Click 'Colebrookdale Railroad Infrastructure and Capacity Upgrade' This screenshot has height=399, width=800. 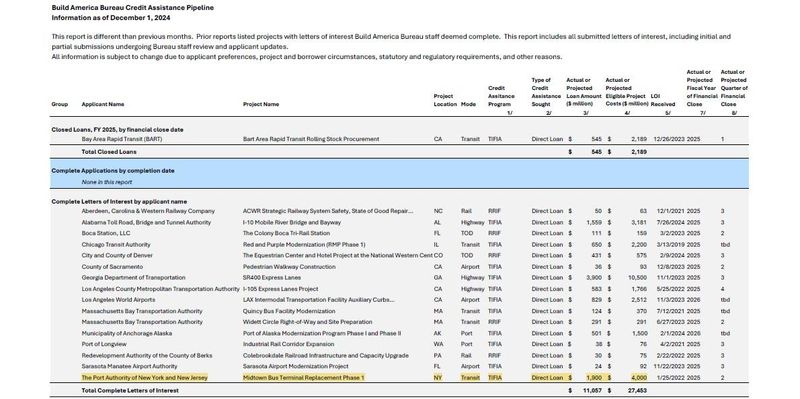point(326,356)
